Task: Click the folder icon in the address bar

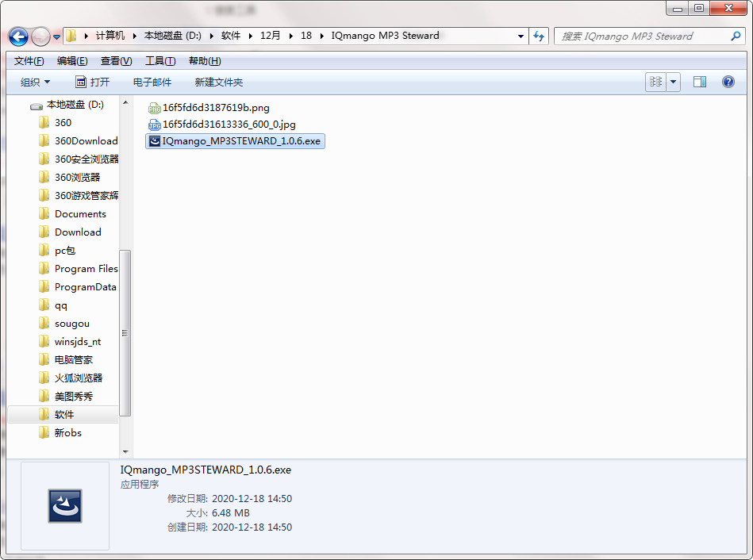Action: click(71, 36)
